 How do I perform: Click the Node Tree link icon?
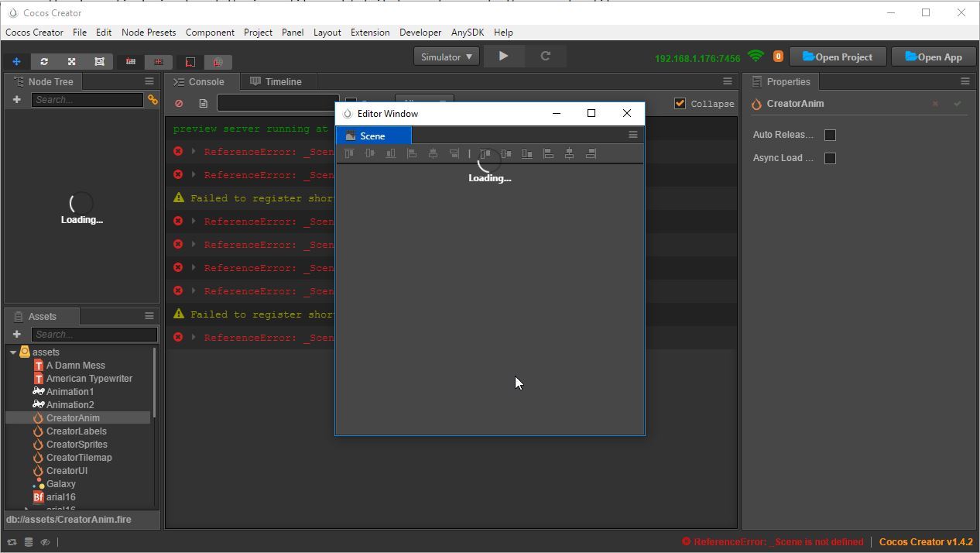click(152, 100)
